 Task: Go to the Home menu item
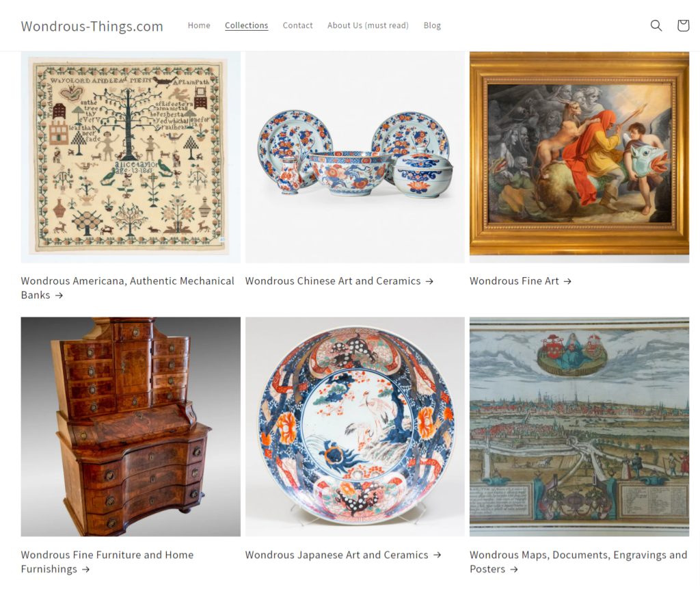(x=199, y=25)
